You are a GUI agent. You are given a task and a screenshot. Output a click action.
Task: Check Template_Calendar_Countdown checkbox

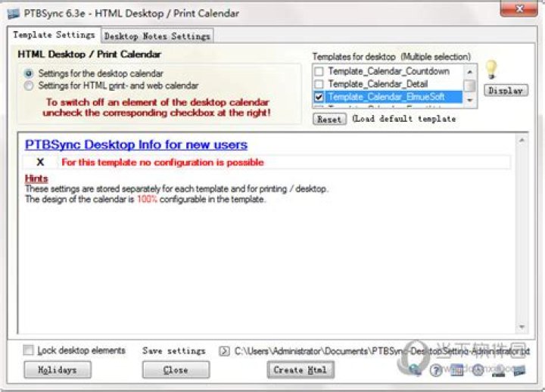click(319, 71)
